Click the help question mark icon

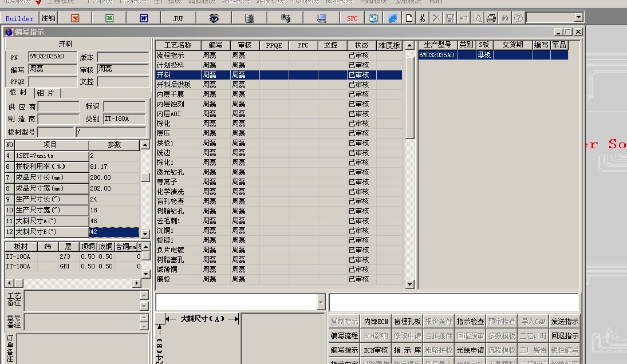[x=519, y=18]
